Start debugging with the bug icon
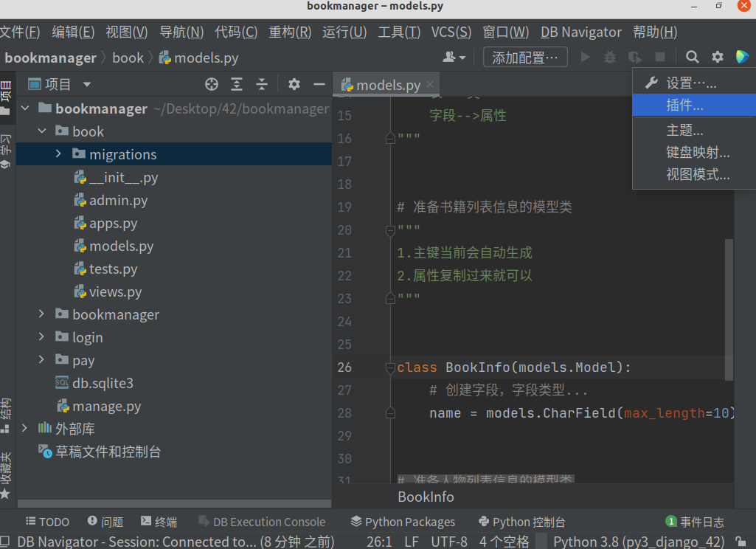This screenshot has width=756, height=549. [x=610, y=58]
